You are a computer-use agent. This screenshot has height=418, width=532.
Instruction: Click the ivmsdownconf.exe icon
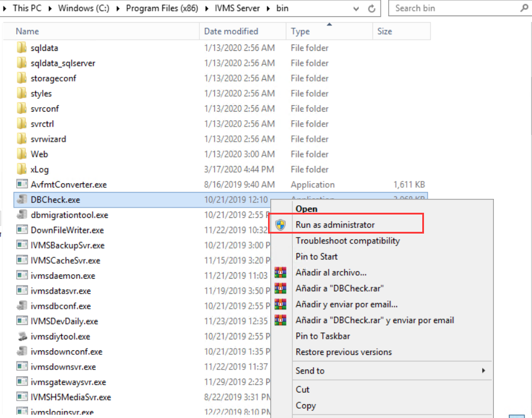click(x=22, y=351)
